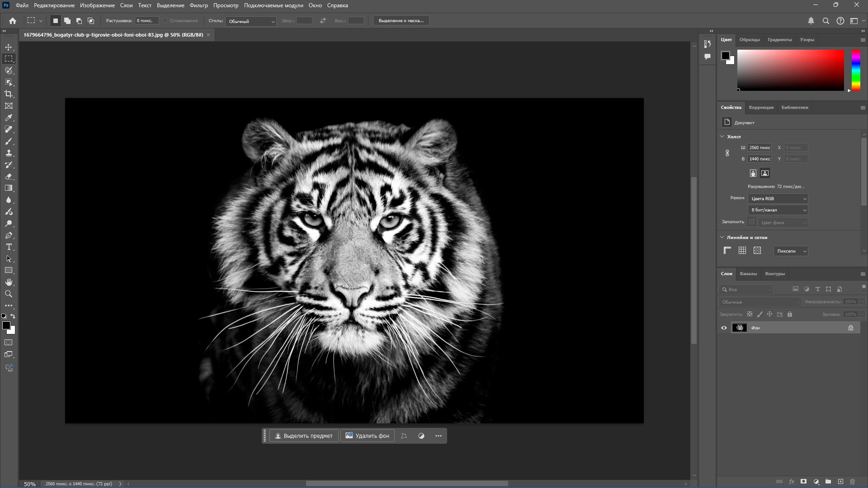Screen dimensions: 868x488
Task: Click the Выделить предмет button
Action: coord(304,436)
